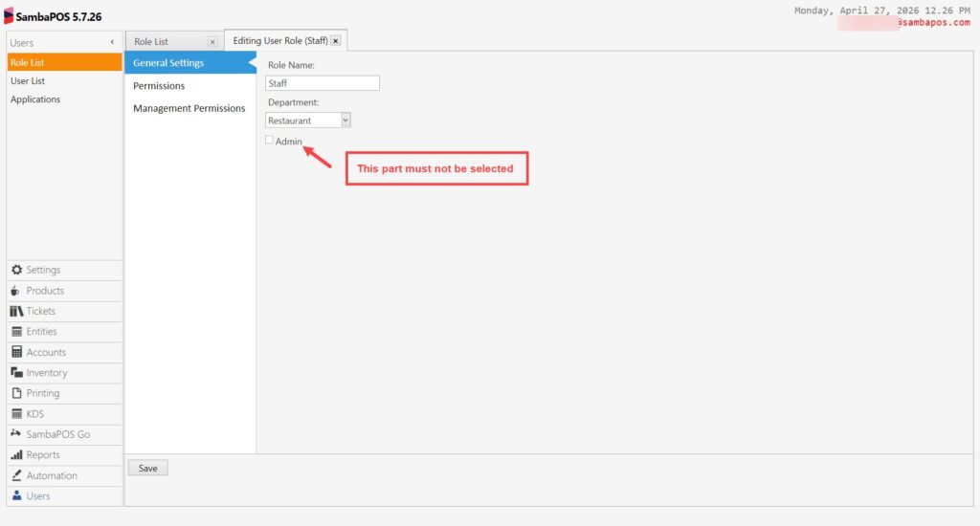Close the Editing User Role tab
The width and height of the screenshot is (980, 526).
tap(336, 41)
